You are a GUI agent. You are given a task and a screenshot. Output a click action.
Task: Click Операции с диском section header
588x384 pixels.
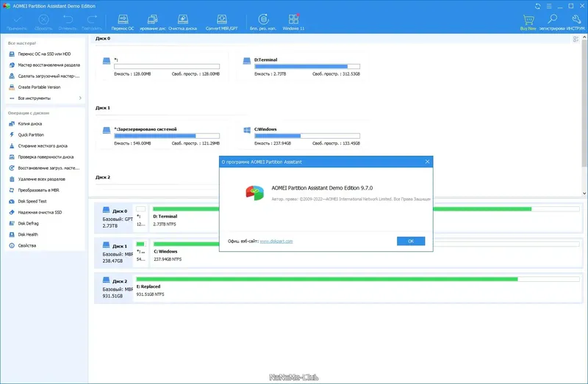point(29,113)
